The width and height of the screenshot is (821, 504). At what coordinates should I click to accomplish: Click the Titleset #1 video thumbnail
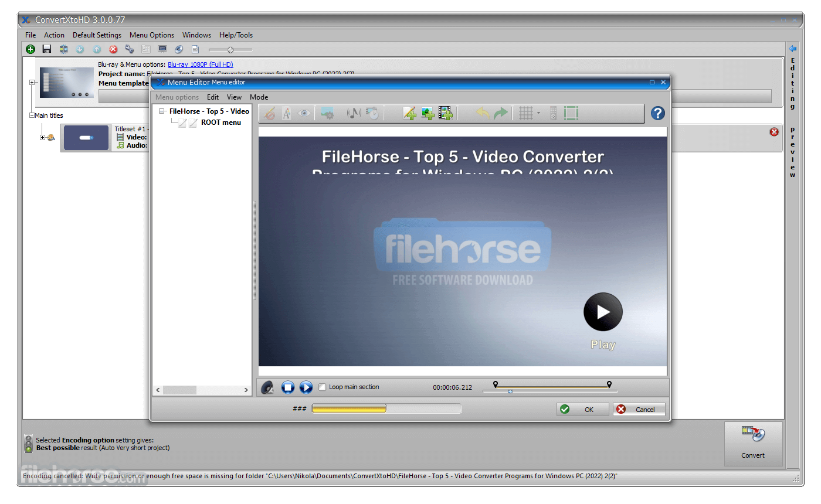(86, 138)
